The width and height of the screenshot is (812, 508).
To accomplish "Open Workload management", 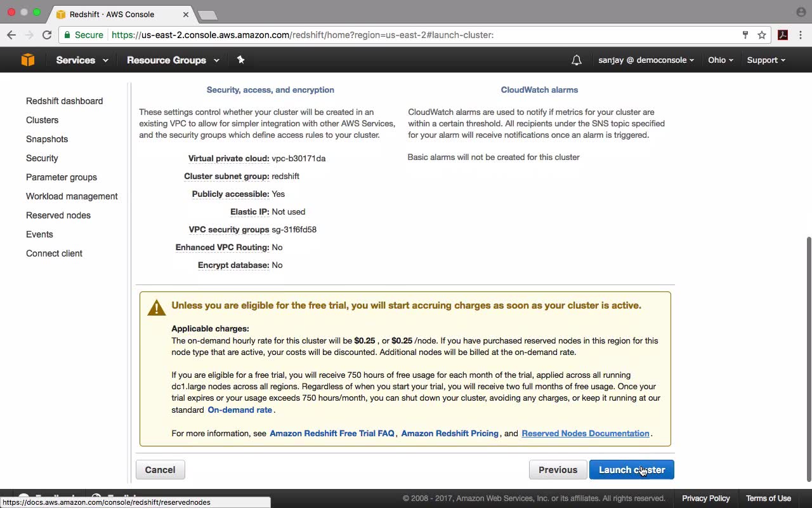I will pos(72,196).
